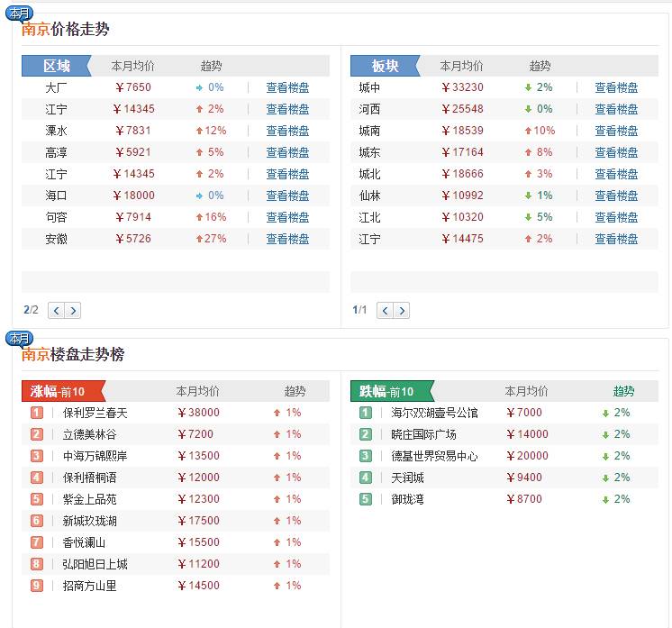Viewport: 672px width, 628px height.
Task: Click green rank badge 1 beside 海尔双湖壹号公馆
Action: coord(366,413)
